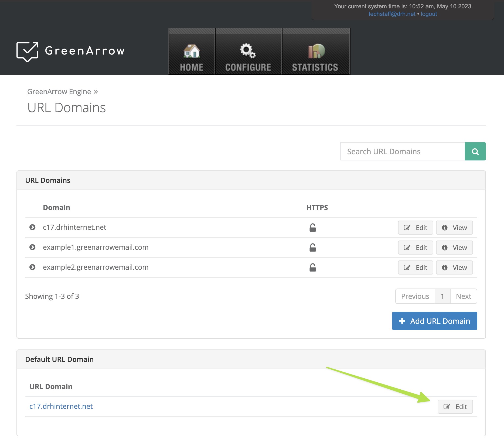Click the GreenArrow logo
Viewport: 504px width, 446px height.
coord(70,51)
